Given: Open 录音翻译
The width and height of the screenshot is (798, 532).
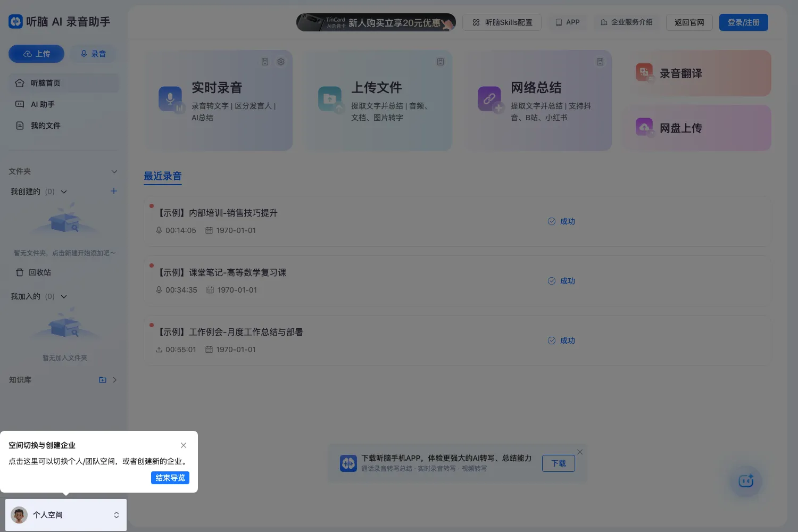Looking at the screenshot, I should [697, 73].
